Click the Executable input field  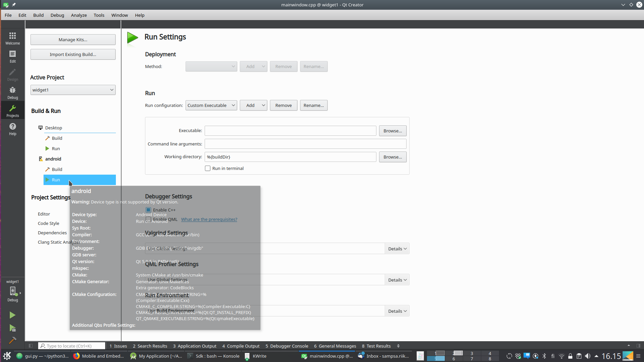(x=290, y=131)
